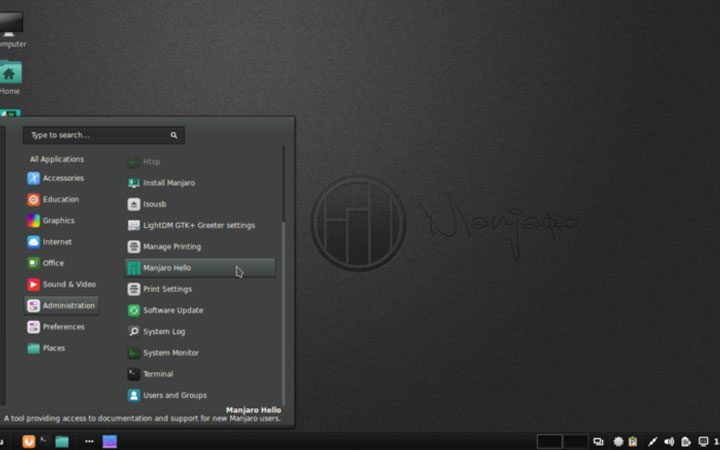
Task: Open the Preferences category
Action: click(x=56, y=326)
